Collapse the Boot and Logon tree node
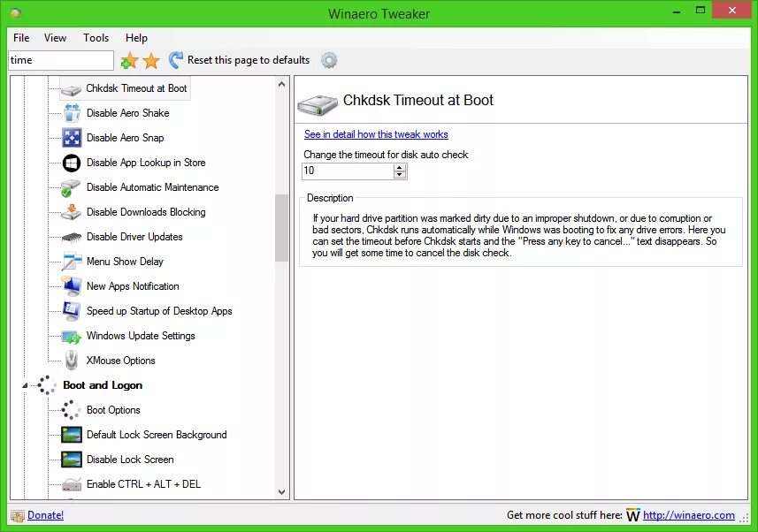This screenshot has width=758, height=532. coord(25,385)
